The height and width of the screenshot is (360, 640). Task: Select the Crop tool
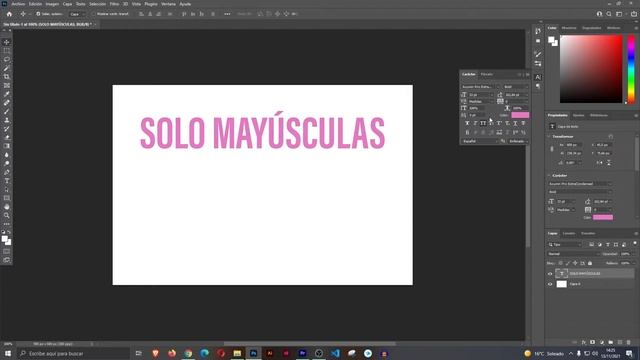7,77
